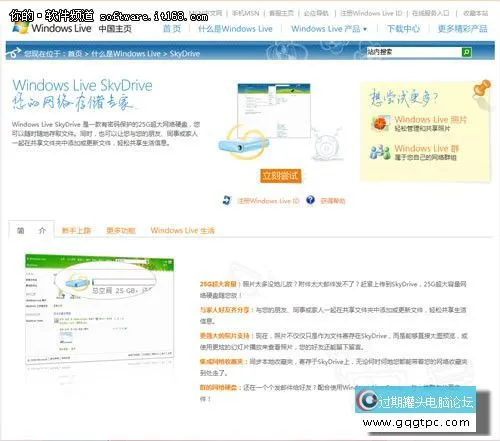Click the blue question mark help icon
This screenshot has height=441, width=500.
point(310,200)
